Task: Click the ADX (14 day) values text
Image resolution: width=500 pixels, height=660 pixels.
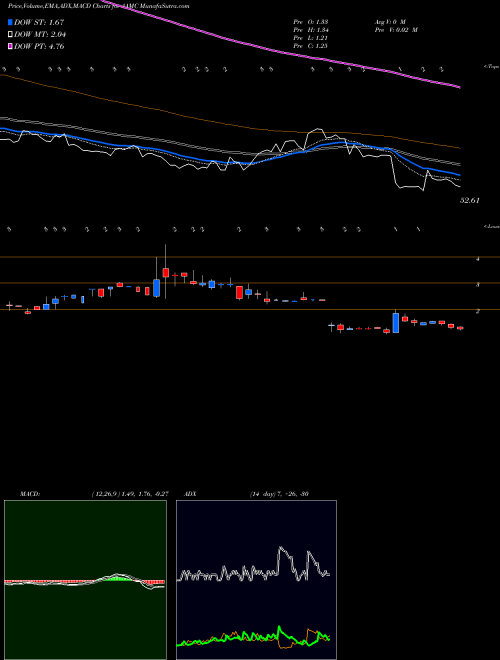Action: pos(279,494)
